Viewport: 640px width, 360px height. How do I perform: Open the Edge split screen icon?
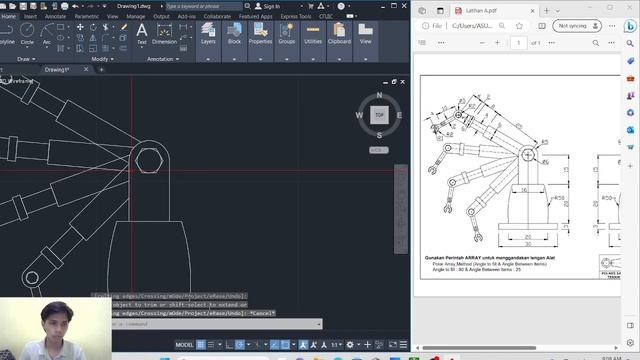pos(542,26)
